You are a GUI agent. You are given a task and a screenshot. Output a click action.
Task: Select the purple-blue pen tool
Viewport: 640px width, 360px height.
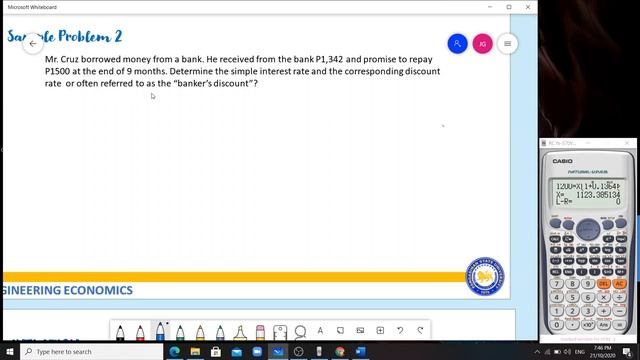click(220, 332)
